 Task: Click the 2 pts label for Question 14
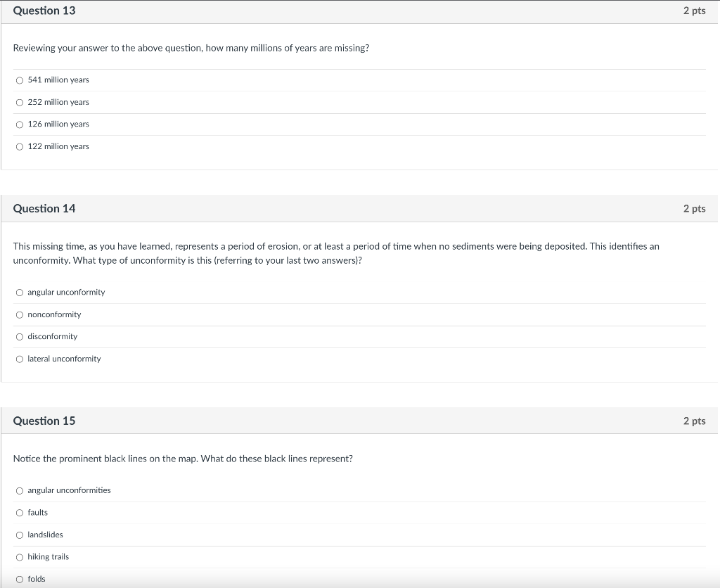coord(694,209)
